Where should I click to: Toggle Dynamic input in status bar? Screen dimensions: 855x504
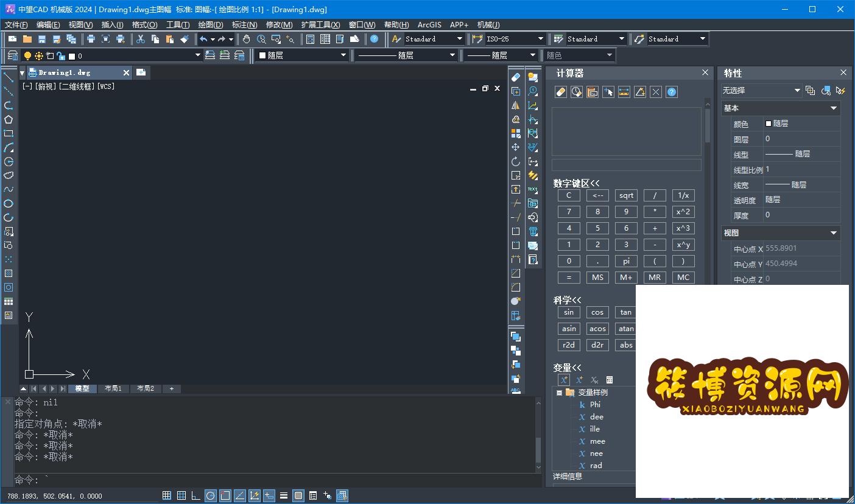tap(269, 495)
